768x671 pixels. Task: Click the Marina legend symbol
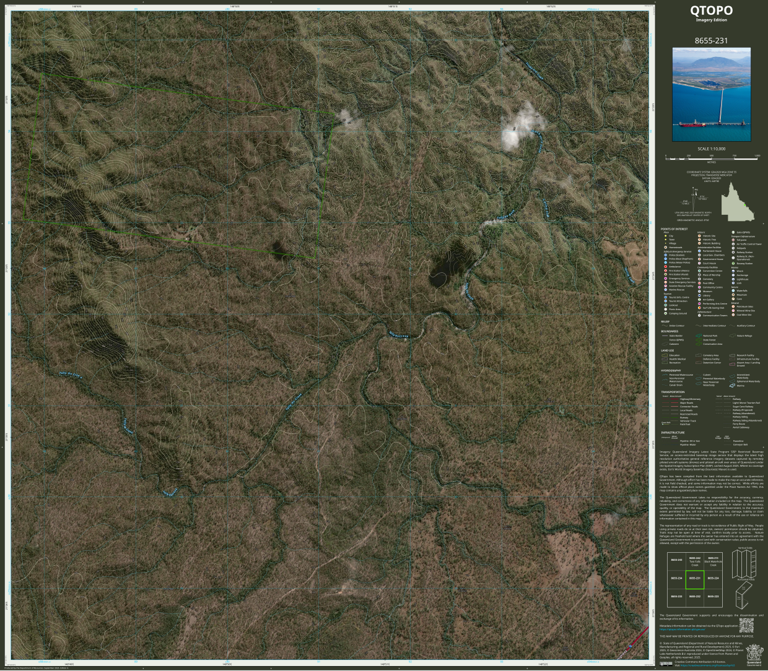(x=733, y=385)
